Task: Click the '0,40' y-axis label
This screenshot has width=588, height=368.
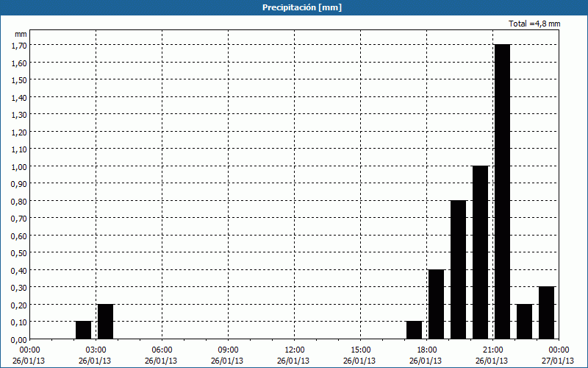Action: [x=19, y=270]
